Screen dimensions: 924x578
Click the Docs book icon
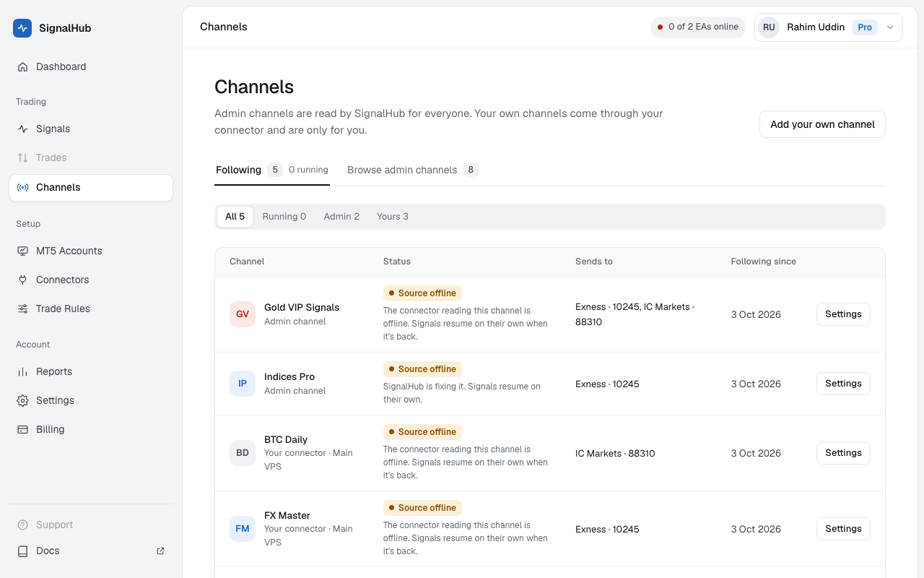coord(22,551)
